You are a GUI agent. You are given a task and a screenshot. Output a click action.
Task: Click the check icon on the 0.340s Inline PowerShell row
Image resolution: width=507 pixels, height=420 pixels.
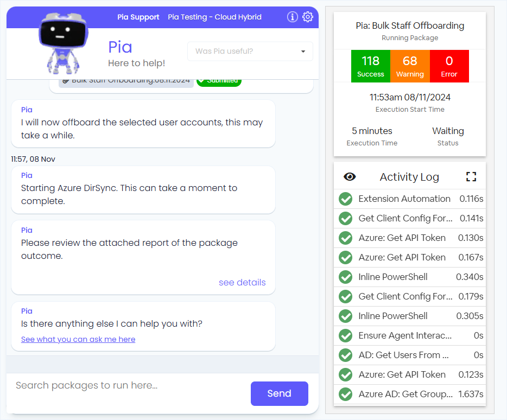pos(346,277)
